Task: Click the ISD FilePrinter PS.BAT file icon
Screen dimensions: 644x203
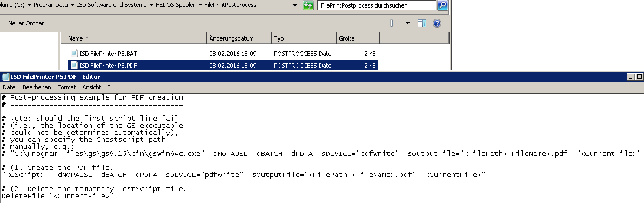Action: (74, 53)
